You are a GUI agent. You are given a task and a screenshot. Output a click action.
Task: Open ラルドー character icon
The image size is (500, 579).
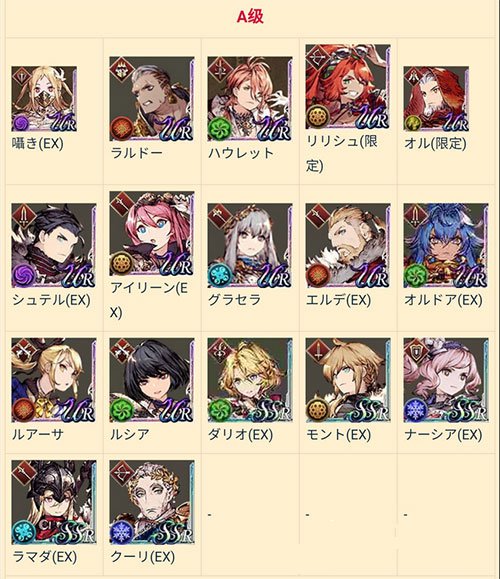pos(152,99)
